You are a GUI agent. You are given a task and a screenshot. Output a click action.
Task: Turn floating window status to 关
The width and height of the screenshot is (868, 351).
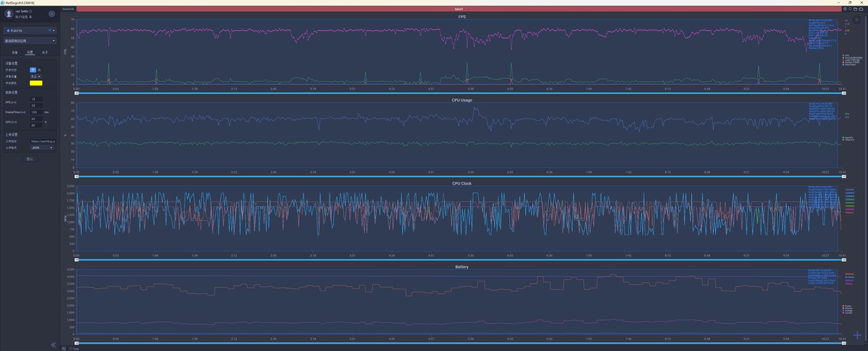click(39, 70)
